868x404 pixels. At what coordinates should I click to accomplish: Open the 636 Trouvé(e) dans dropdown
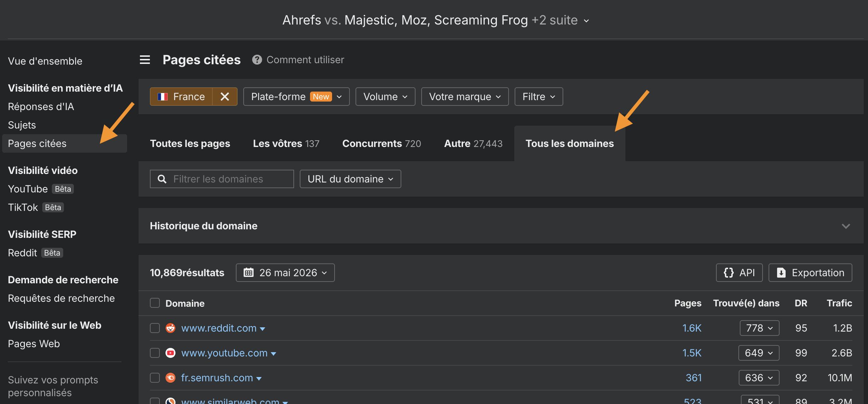[x=759, y=378]
